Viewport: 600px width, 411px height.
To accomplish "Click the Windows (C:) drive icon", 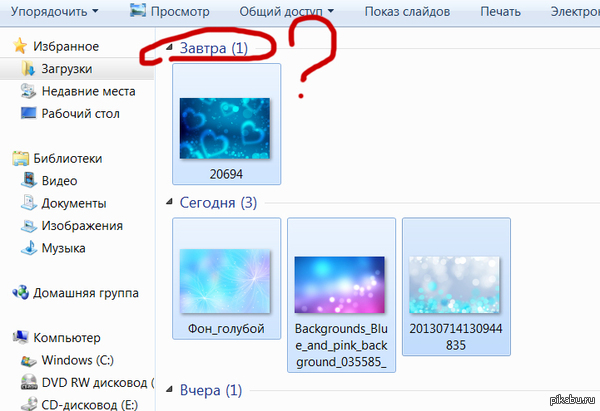I will click(x=28, y=360).
